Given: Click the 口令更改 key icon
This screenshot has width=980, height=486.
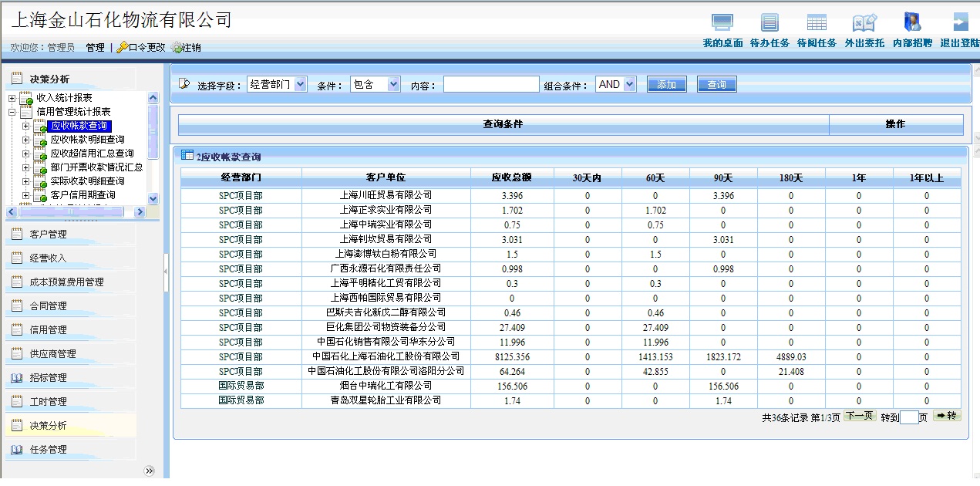Looking at the screenshot, I should tap(122, 48).
